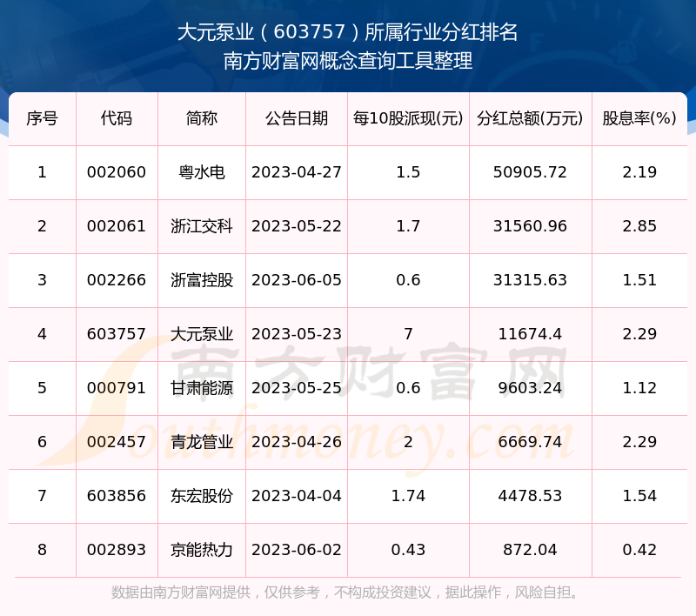Select stock name 浙江交科
This screenshot has height=616, width=696.
202,226
